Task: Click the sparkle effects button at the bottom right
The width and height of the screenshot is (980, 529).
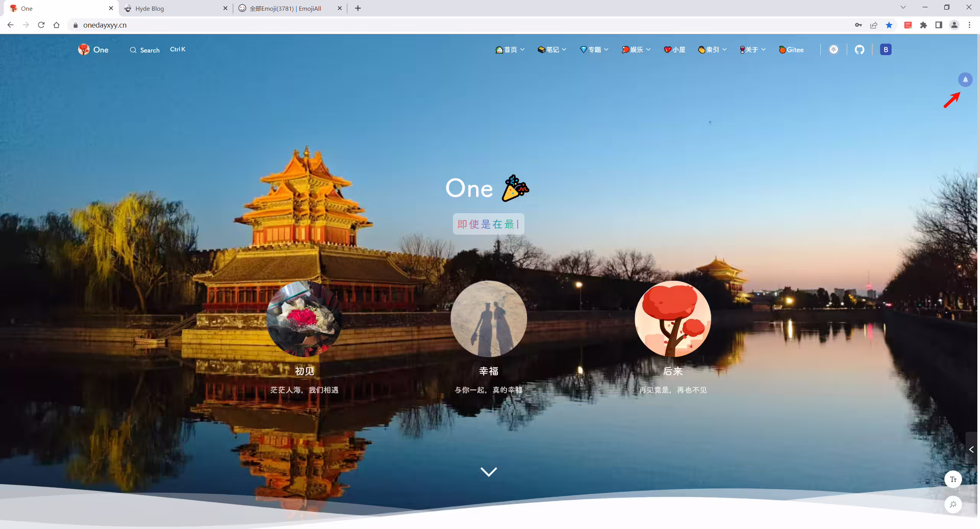Action: pos(953,505)
